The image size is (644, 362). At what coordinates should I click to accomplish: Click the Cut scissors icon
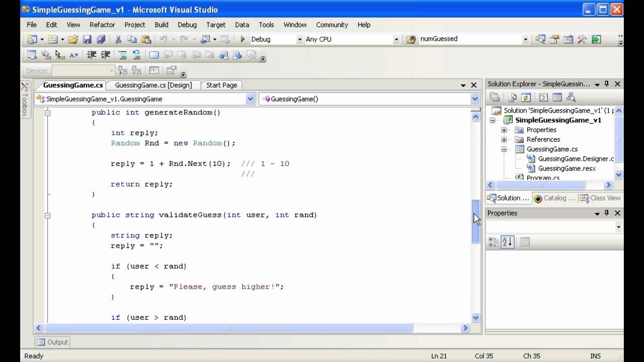pos(118,39)
